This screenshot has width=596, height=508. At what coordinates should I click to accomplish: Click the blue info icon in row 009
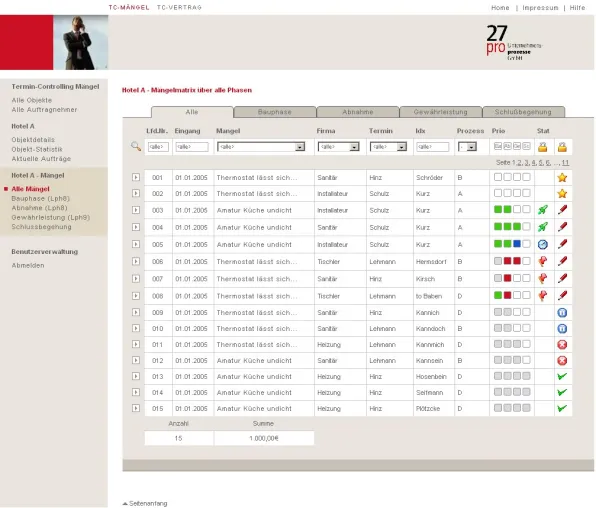pyautogui.click(x=562, y=313)
